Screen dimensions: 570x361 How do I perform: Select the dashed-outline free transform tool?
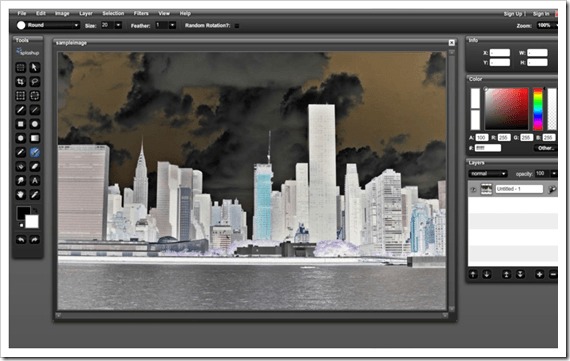35,96
